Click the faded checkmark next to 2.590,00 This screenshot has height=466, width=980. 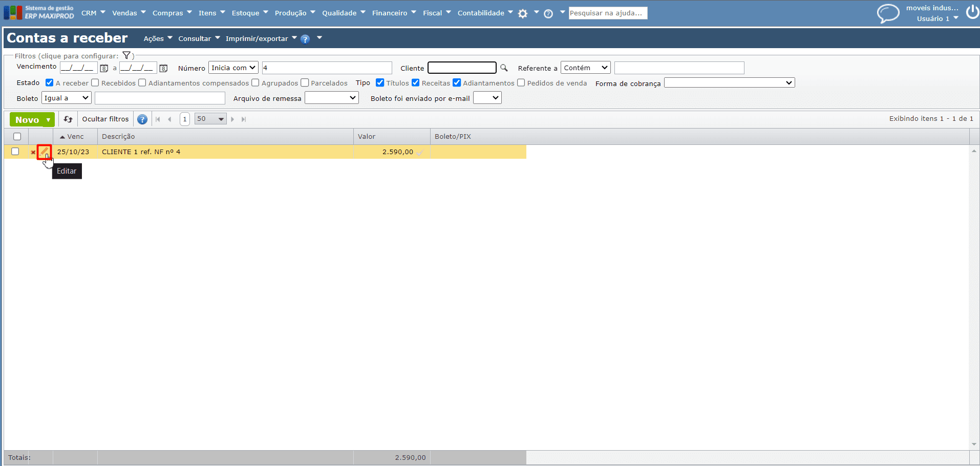tap(420, 152)
